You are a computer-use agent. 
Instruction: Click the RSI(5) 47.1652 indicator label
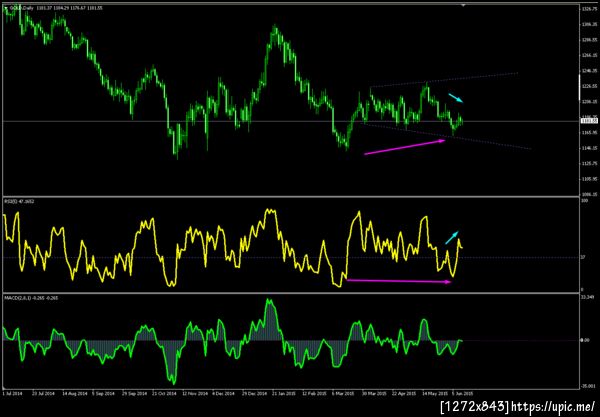[x=20, y=201]
